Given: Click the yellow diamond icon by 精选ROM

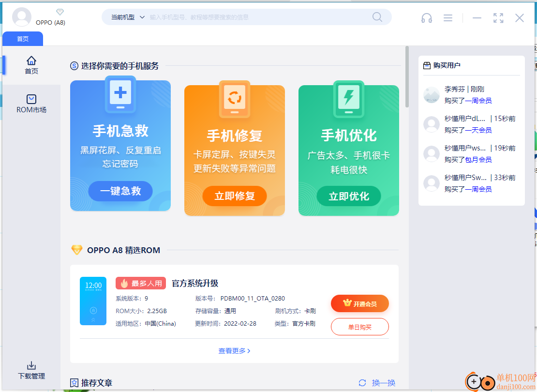Looking at the screenshot, I should click(77, 250).
